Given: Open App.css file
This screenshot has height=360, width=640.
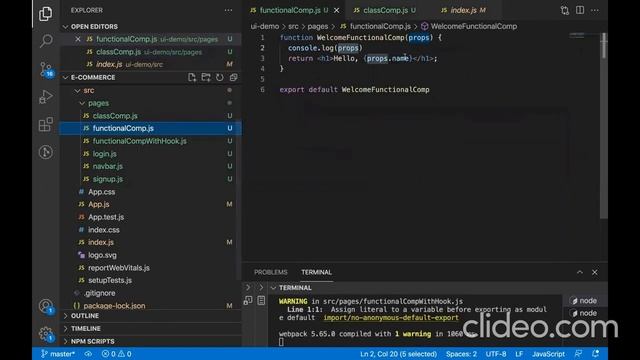Looking at the screenshot, I should [102, 192].
